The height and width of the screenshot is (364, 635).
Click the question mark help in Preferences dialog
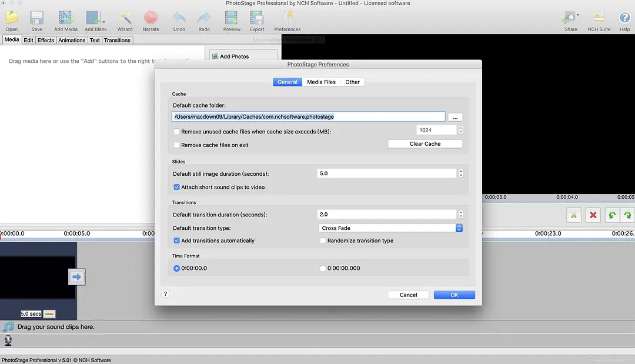165,294
